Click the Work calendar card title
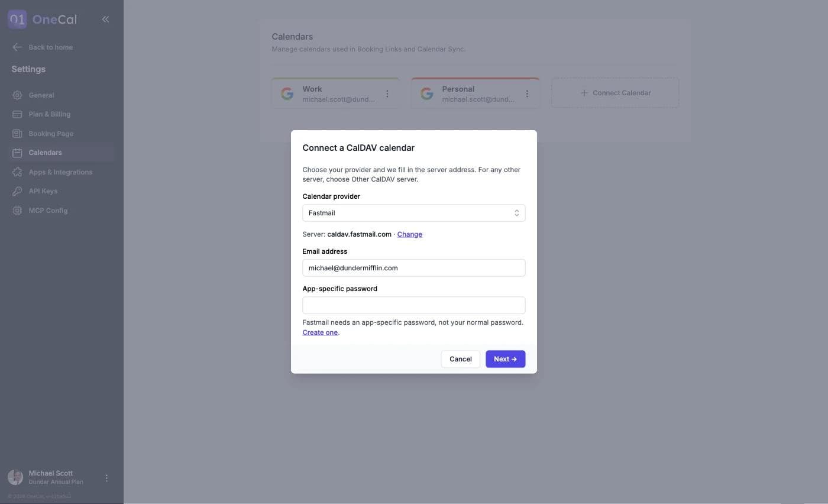Image resolution: width=828 pixels, height=504 pixels. [312, 89]
